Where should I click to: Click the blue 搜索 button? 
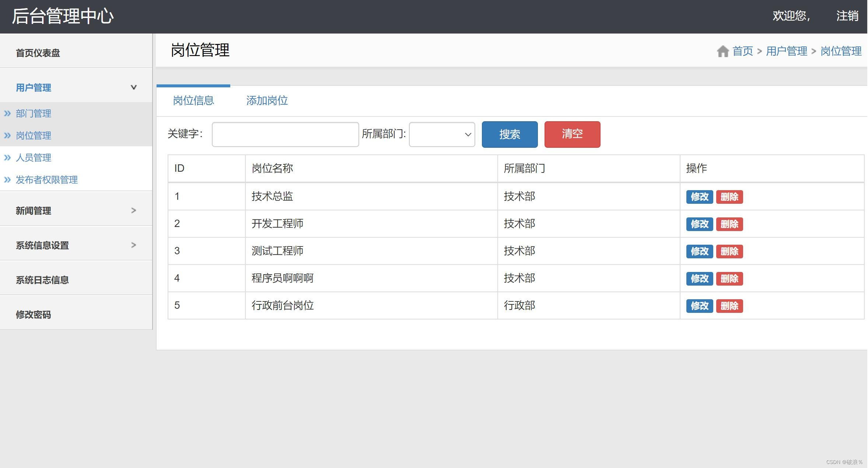point(510,135)
